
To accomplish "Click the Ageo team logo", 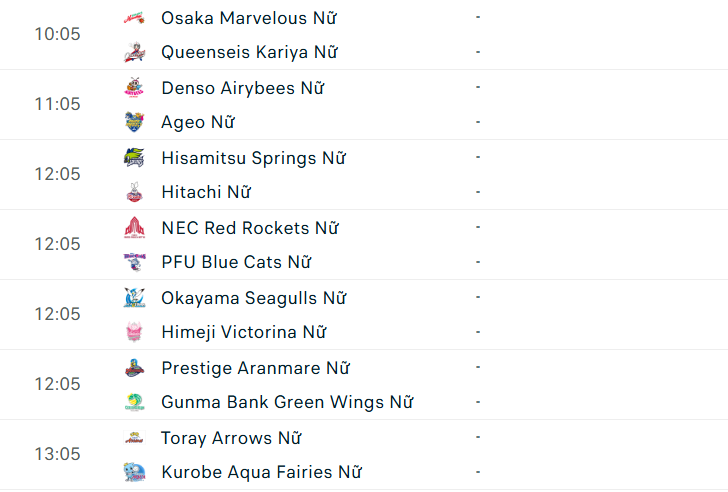I will click(x=134, y=122).
